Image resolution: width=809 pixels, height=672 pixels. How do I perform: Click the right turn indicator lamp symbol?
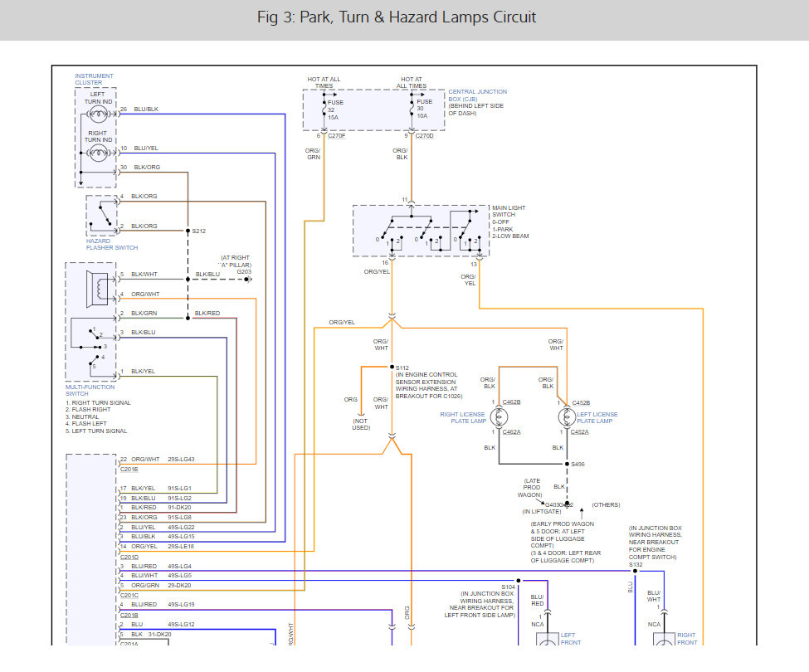pos(97,153)
